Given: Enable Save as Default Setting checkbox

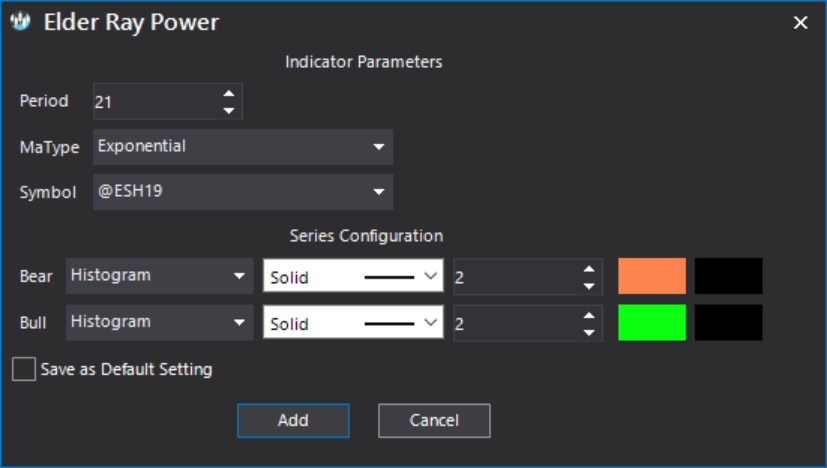Looking at the screenshot, I should (24, 369).
